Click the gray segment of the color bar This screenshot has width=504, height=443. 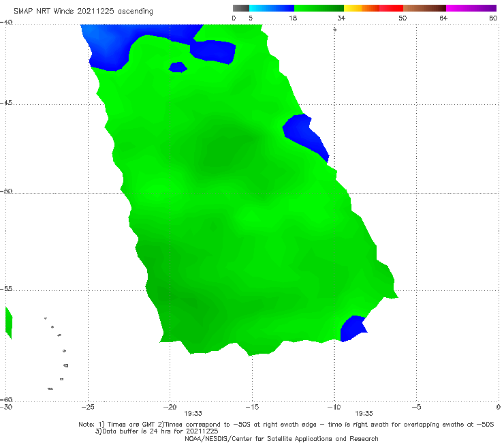(x=241, y=8)
